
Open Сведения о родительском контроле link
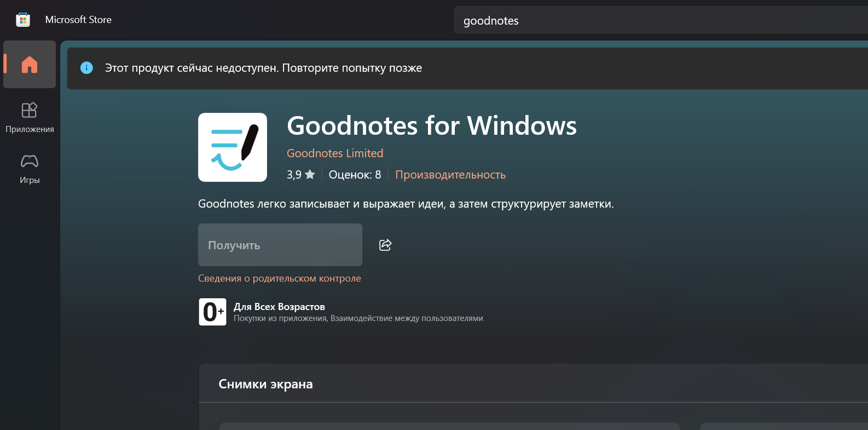pyautogui.click(x=280, y=278)
